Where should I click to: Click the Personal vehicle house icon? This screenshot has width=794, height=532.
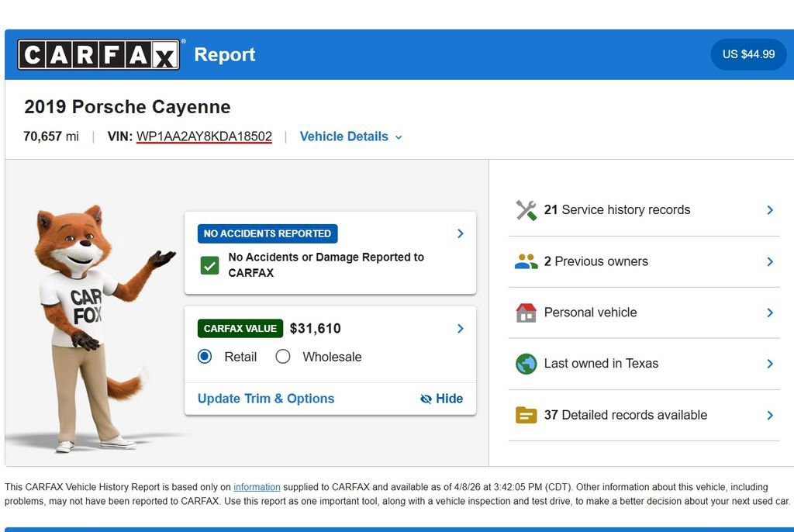pos(526,312)
